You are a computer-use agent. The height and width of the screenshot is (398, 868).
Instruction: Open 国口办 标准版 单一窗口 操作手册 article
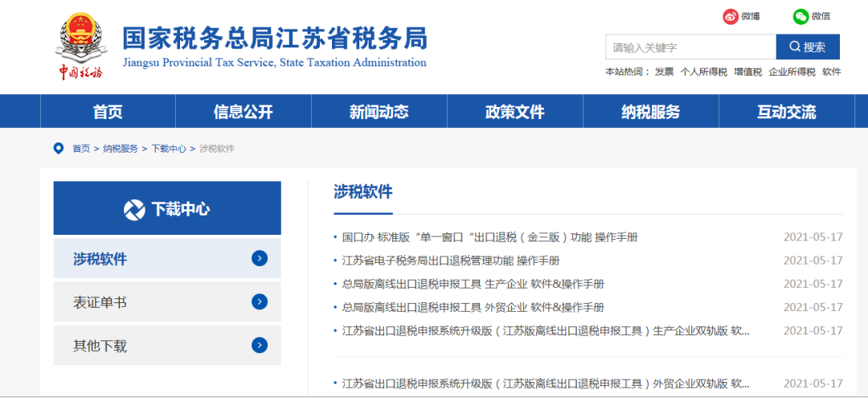[x=490, y=237]
